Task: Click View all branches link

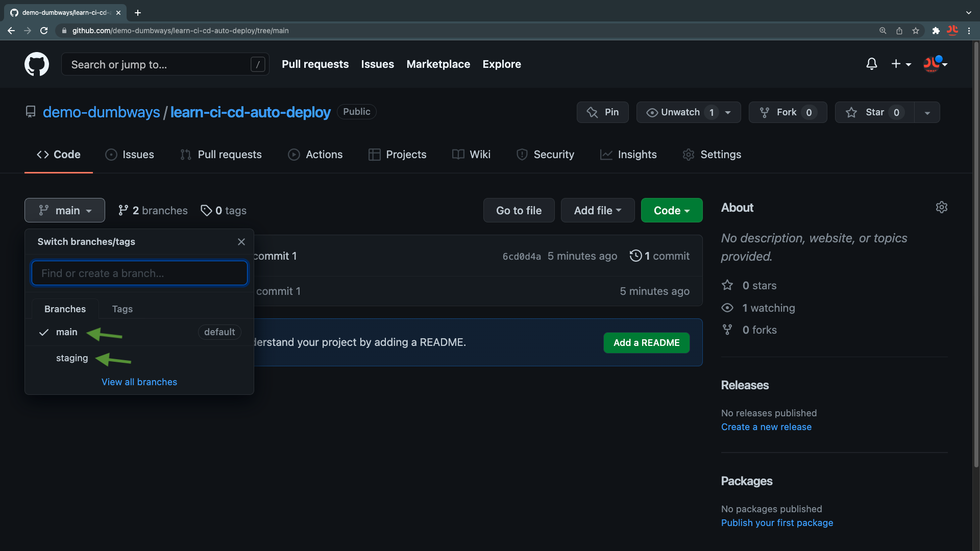Action: pyautogui.click(x=139, y=382)
